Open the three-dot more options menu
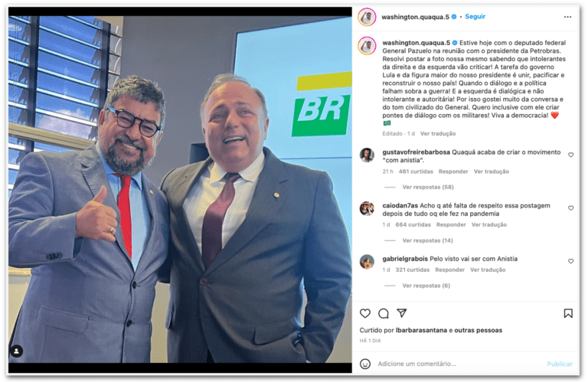 click(568, 17)
